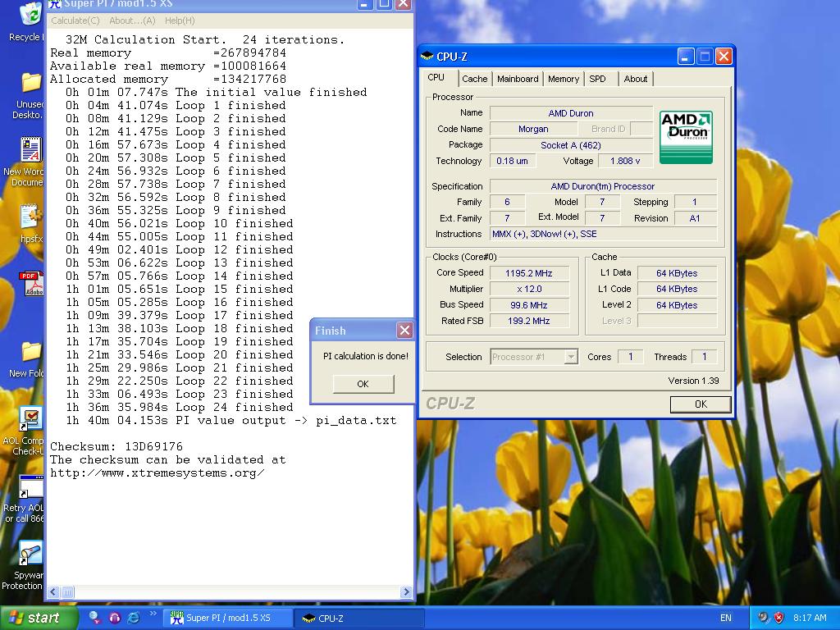The height and width of the screenshot is (630, 840).
Task: Switch to the Cache tab
Action: tap(475, 79)
